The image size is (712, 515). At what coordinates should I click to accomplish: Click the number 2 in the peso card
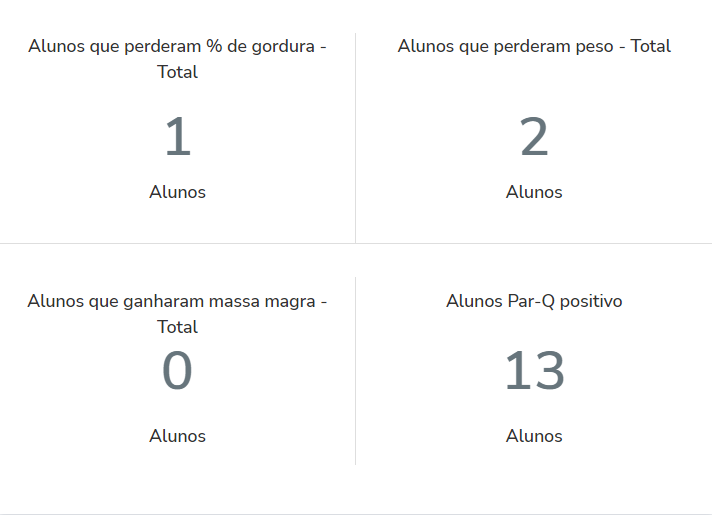pyautogui.click(x=534, y=138)
